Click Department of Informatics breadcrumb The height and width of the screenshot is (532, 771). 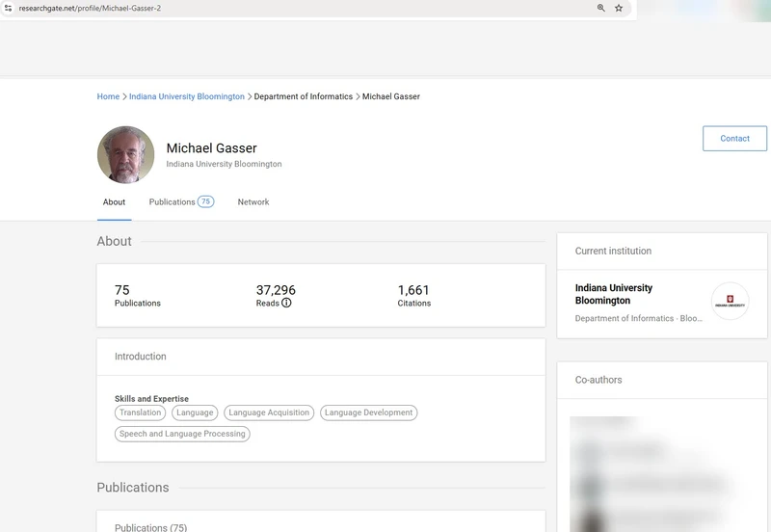304,96
